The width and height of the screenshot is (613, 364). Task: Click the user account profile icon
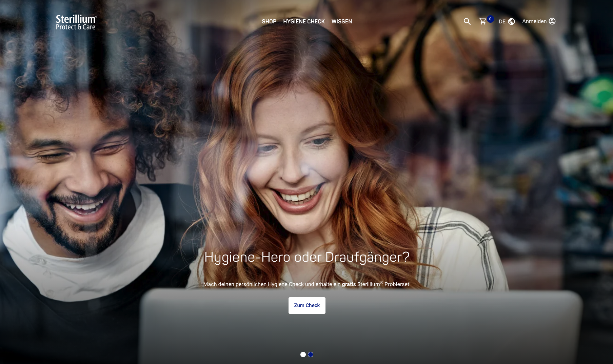point(552,21)
